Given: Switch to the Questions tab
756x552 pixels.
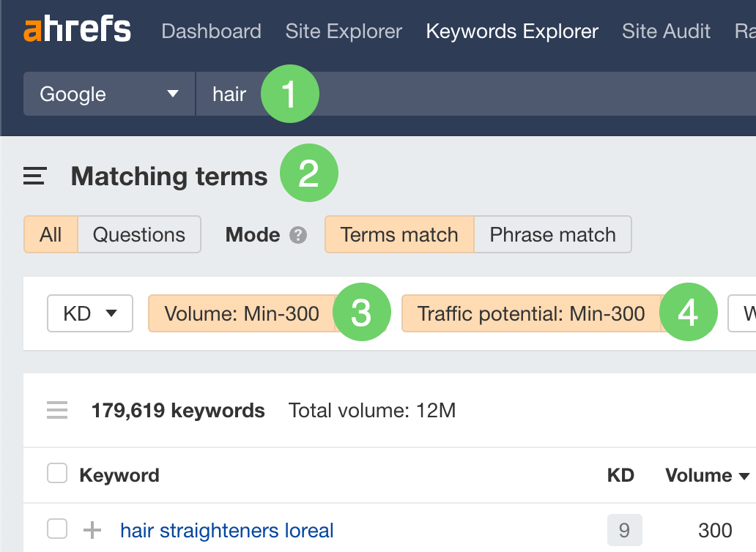Looking at the screenshot, I should click(139, 234).
